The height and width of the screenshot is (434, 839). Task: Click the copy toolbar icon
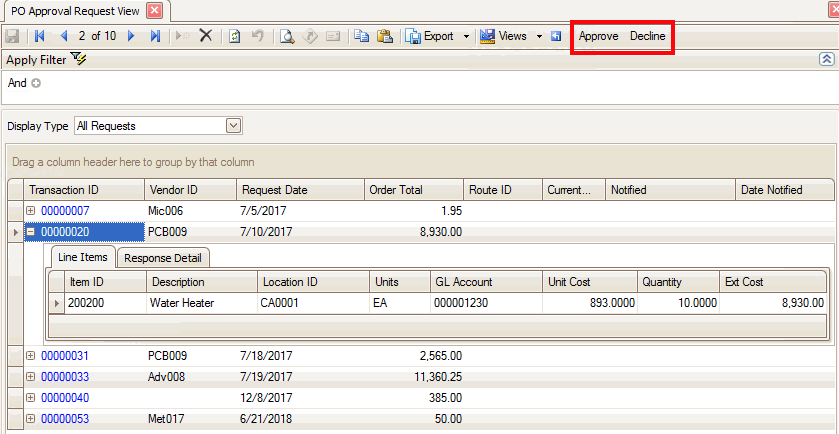pyautogui.click(x=361, y=36)
